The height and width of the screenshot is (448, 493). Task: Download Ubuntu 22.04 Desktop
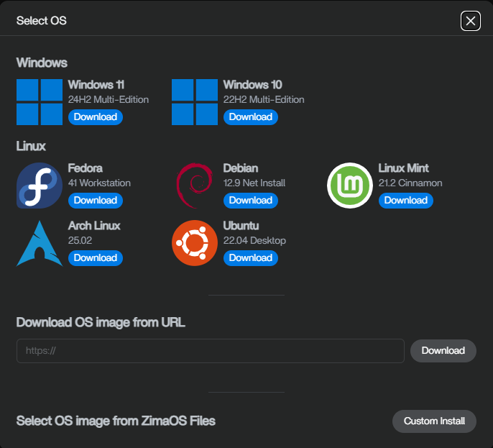click(251, 258)
